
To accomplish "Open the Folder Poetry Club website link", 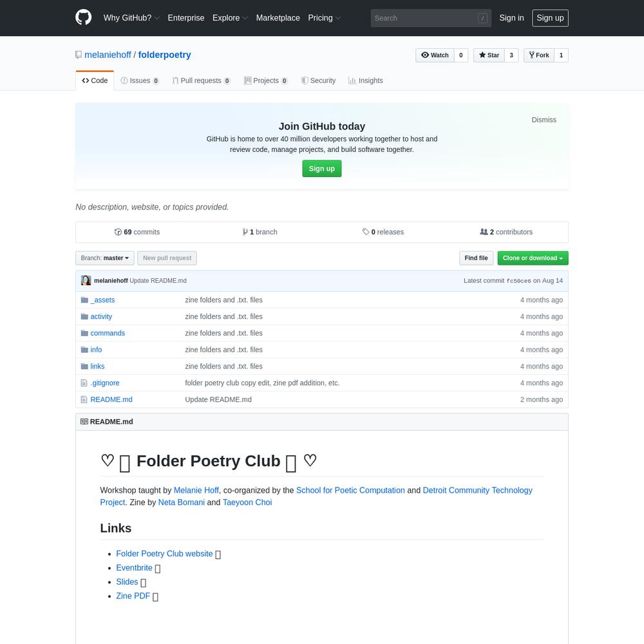I will point(164,554).
